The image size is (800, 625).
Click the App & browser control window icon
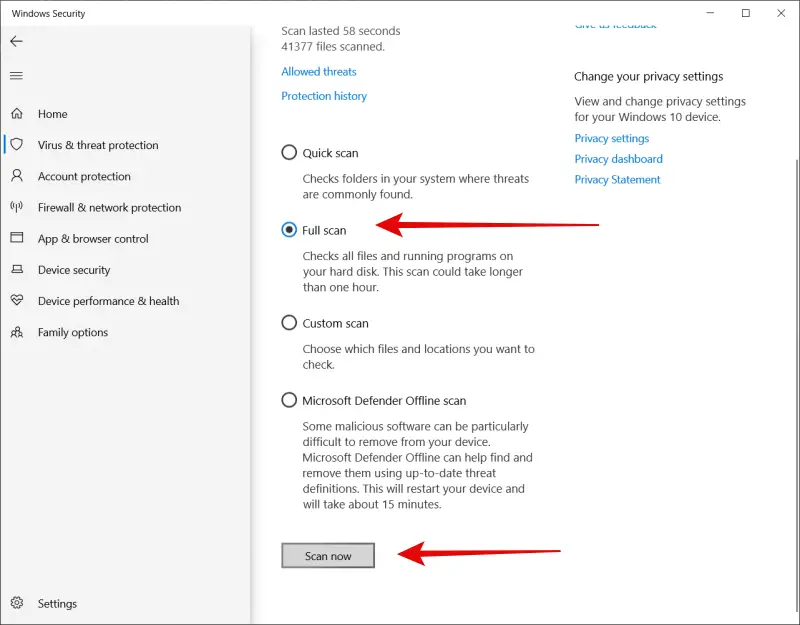pos(17,238)
